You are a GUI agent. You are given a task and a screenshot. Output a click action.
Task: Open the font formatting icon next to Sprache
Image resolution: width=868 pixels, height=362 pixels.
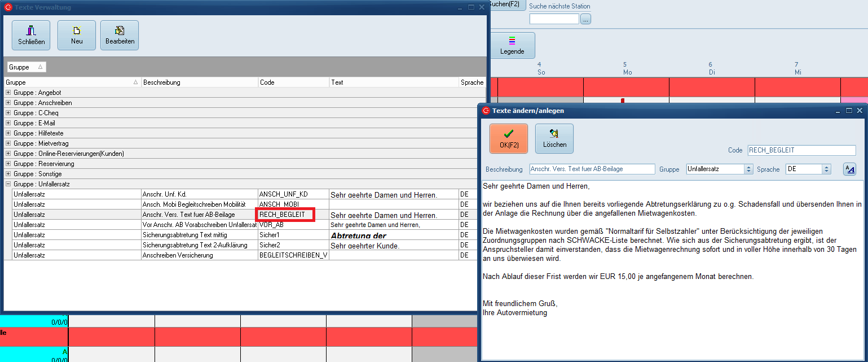click(849, 169)
